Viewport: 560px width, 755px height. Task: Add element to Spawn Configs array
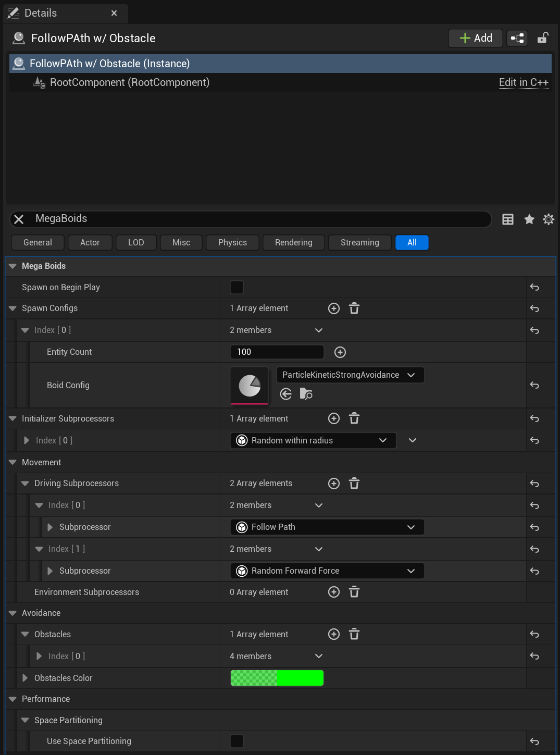tap(334, 308)
